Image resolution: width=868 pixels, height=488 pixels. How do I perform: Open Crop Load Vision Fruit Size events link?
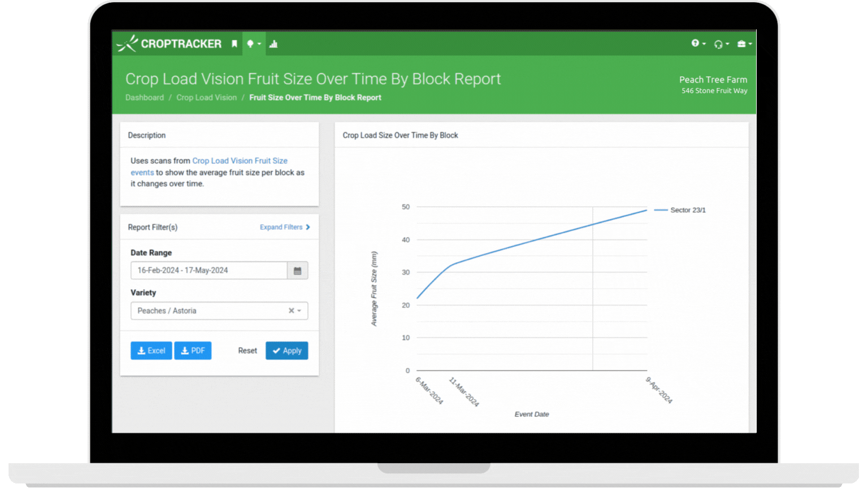[209, 167]
